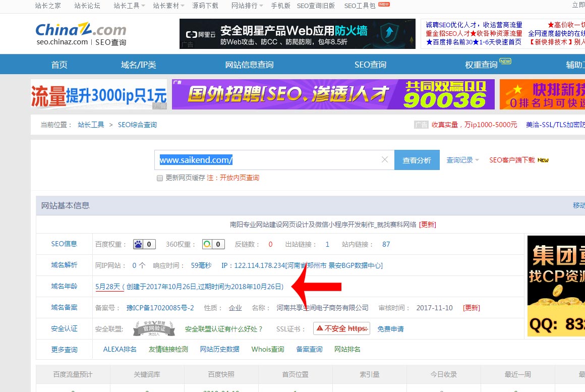Open 源码下载 in top bar
The width and height of the screenshot is (585, 392).
coord(205,6)
